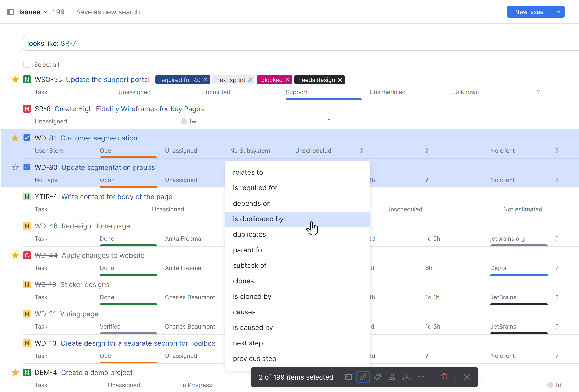579x392 pixels.
Task: Open the New issue arrow dropdown
Action: (558, 12)
